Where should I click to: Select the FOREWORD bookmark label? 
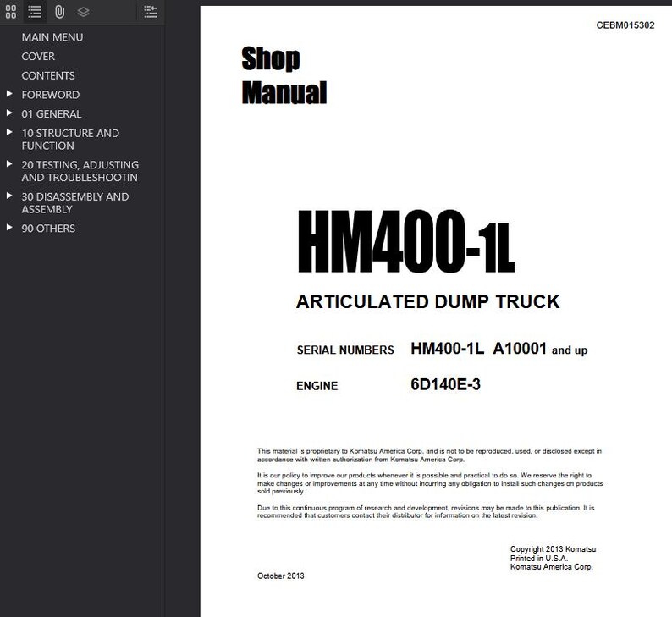[x=51, y=95]
